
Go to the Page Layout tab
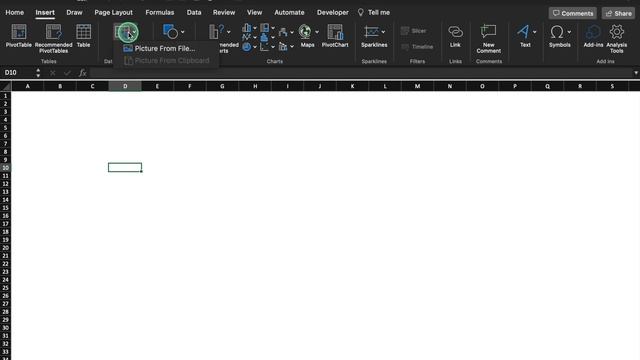pyautogui.click(x=113, y=13)
